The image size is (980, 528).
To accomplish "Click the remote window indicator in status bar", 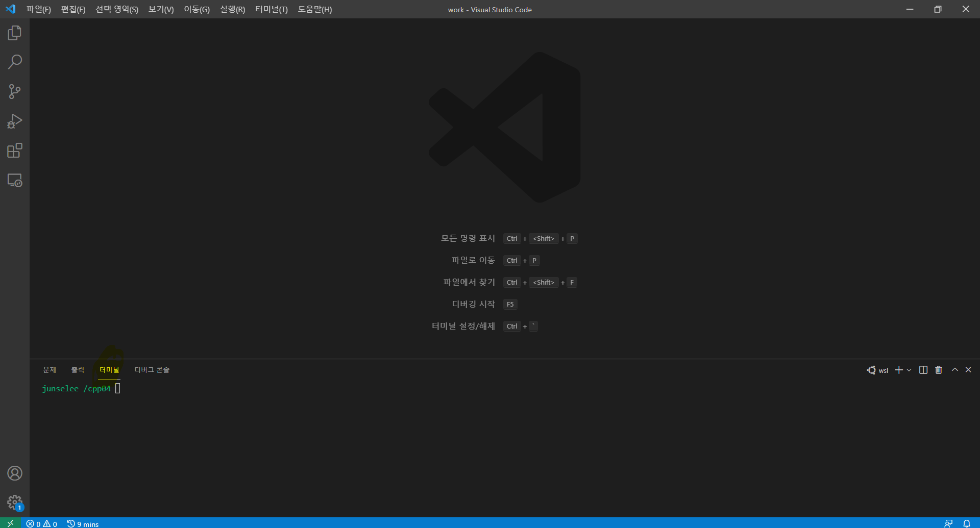I will [x=10, y=523].
